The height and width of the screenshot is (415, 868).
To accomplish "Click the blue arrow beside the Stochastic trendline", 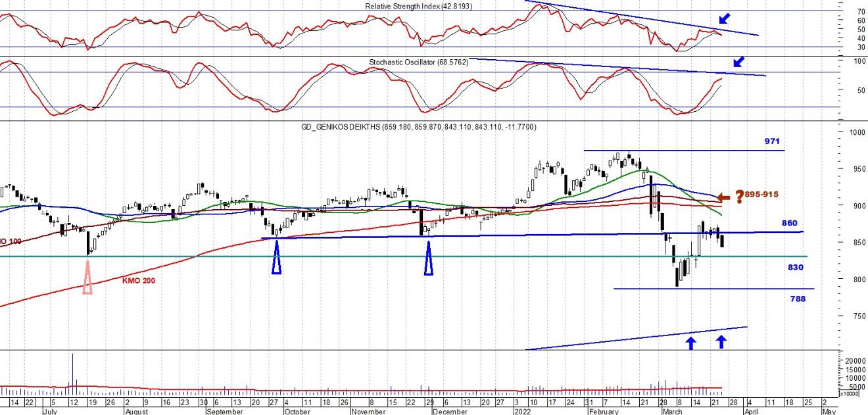I will coord(739,62).
